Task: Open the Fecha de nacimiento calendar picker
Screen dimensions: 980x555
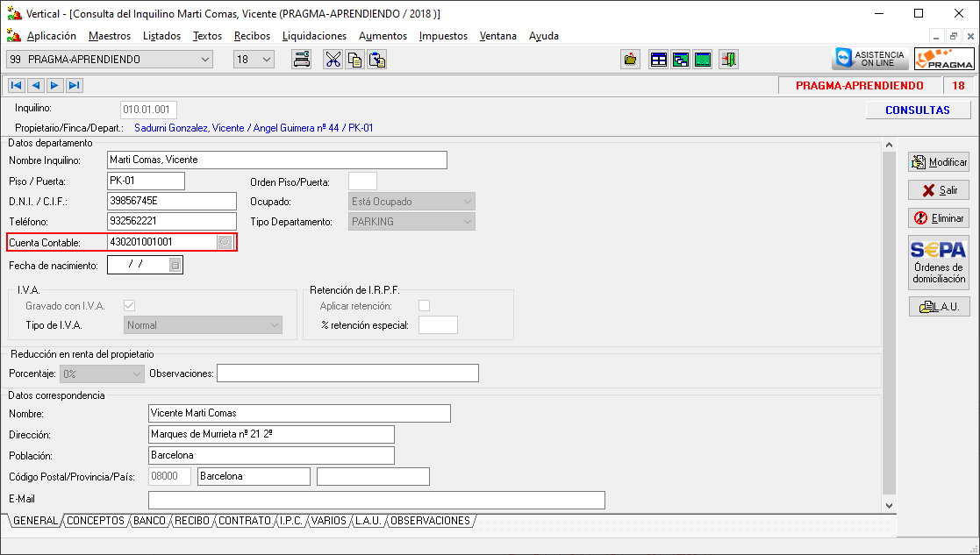Action: click(x=175, y=264)
